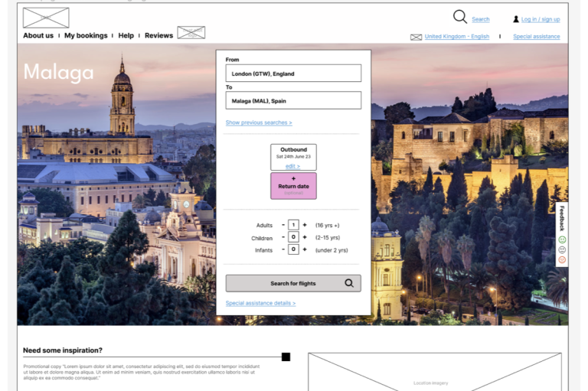Show previous searches
Image resolution: width=588 pixels, height=391 pixels.
(x=259, y=122)
